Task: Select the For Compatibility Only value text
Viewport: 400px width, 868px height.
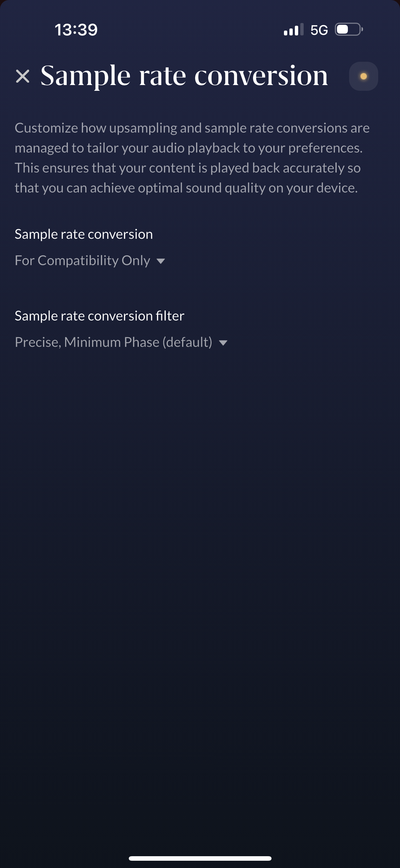Action: click(x=82, y=261)
